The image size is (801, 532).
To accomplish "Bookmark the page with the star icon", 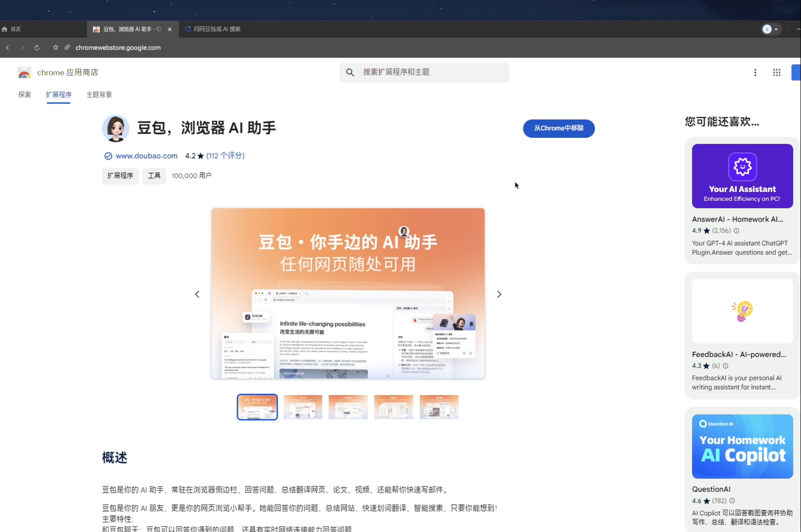I will 56,48.
